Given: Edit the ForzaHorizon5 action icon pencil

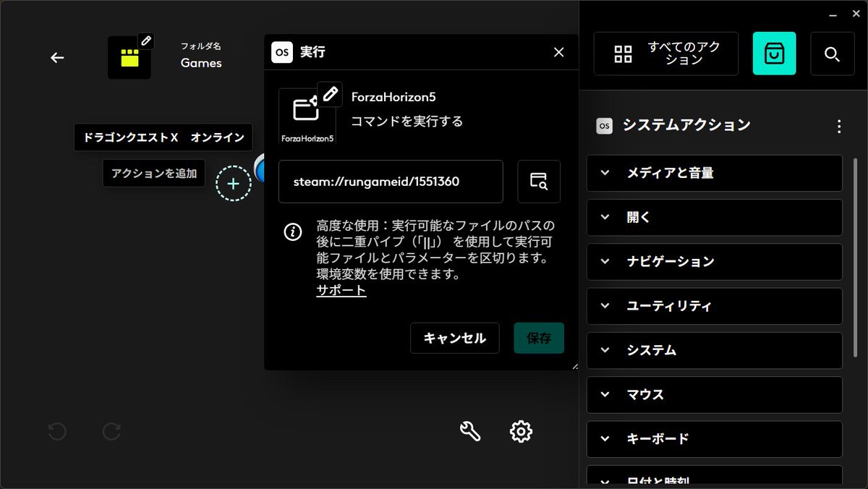Looking at the screenshot, I should 331,94.
